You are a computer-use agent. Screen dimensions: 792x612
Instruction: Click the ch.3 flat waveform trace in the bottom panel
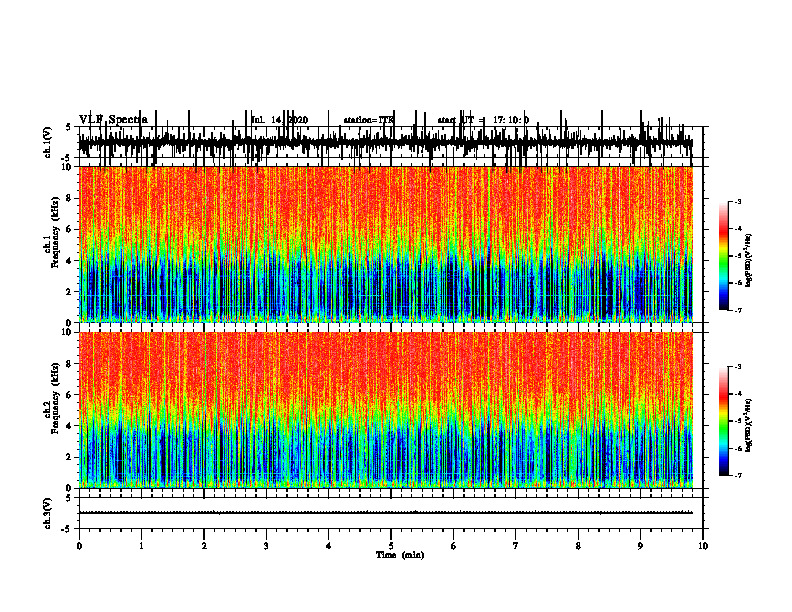pos(385,513)
